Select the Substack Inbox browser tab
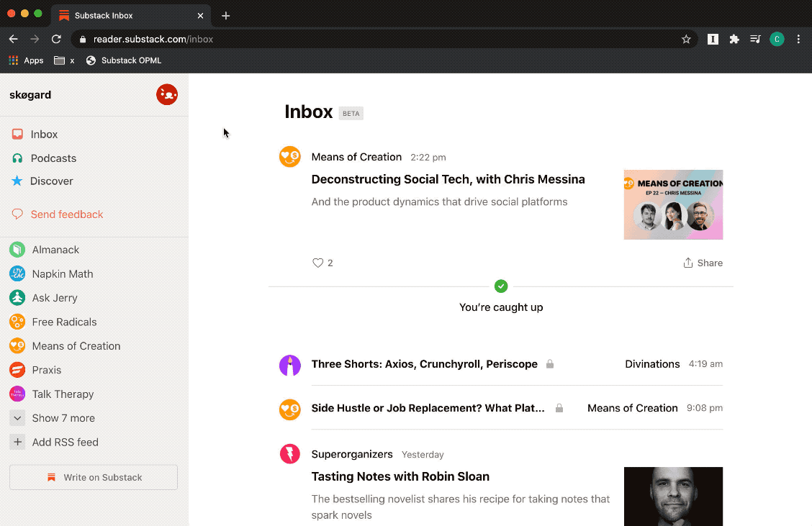Screen dimensions: 812x526 point(131,16)
